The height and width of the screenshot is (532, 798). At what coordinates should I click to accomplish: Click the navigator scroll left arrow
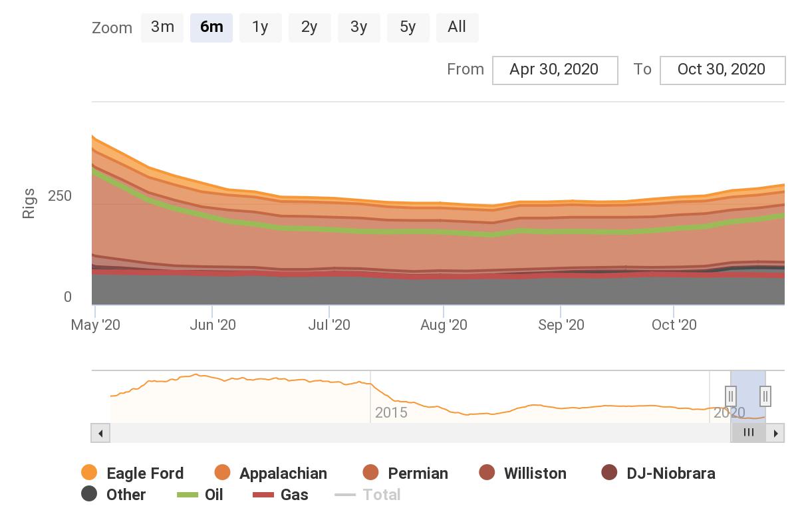tap(100, 433)
